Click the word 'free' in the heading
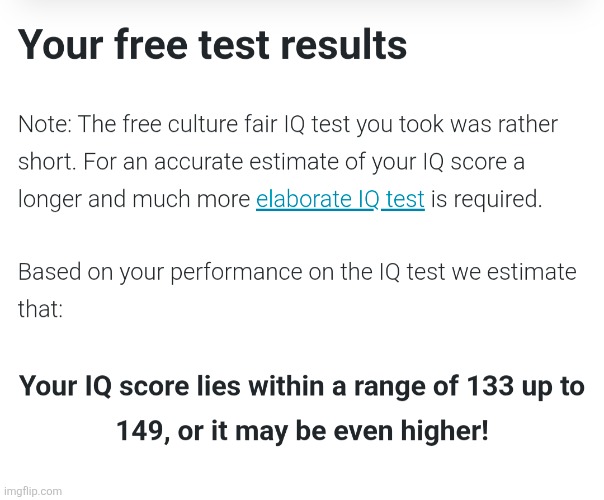Viewport: 604px width, 500px height. coord(151,45)
